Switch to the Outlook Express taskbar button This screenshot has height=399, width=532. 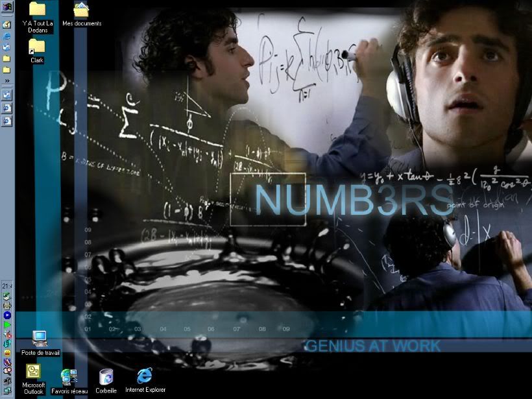[6, 95]
